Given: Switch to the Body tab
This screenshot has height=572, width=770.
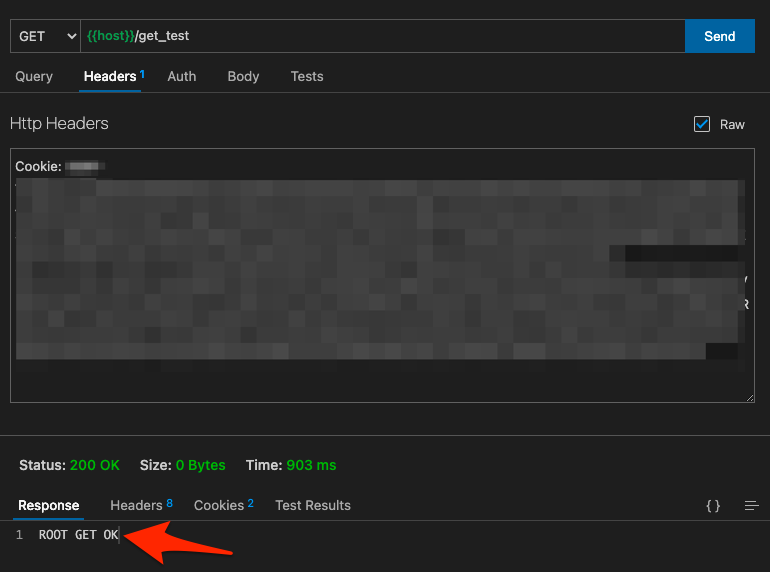Looking at the screenshot, I should tap(243, 77).
